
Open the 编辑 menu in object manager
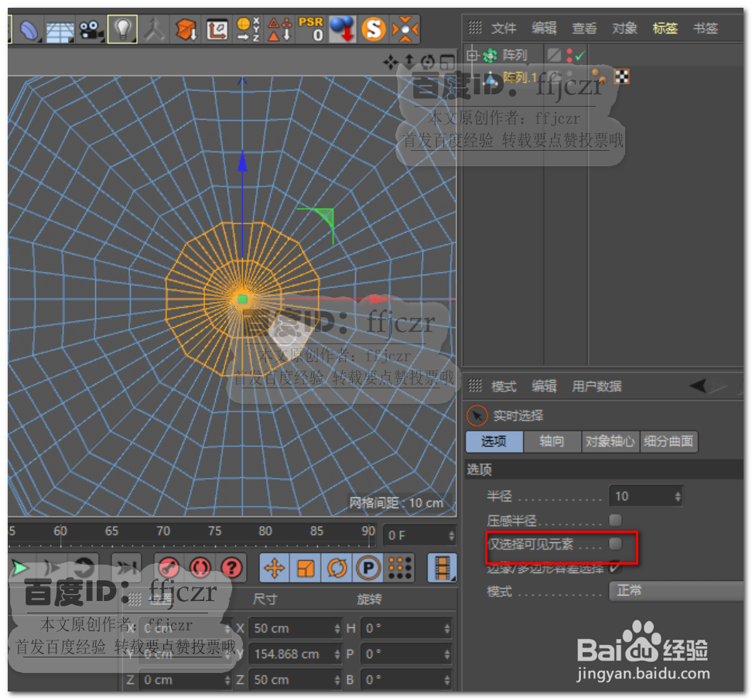(545, 29)
